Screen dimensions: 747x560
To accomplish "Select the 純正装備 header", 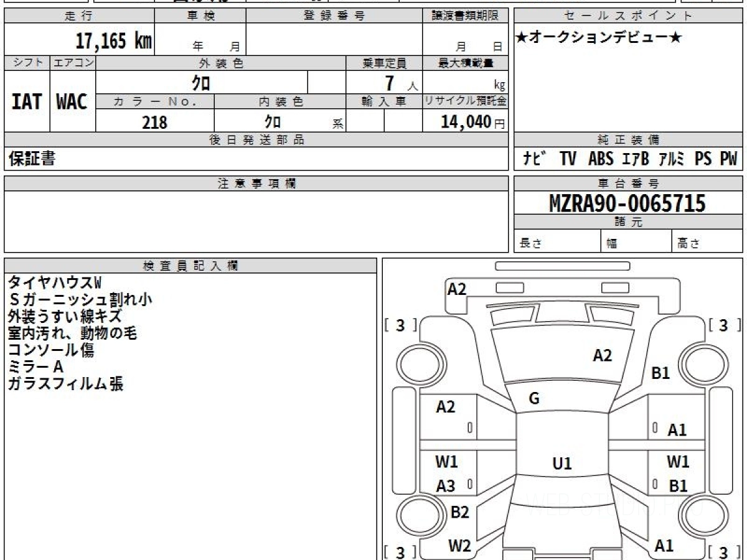I will [628, 140].
